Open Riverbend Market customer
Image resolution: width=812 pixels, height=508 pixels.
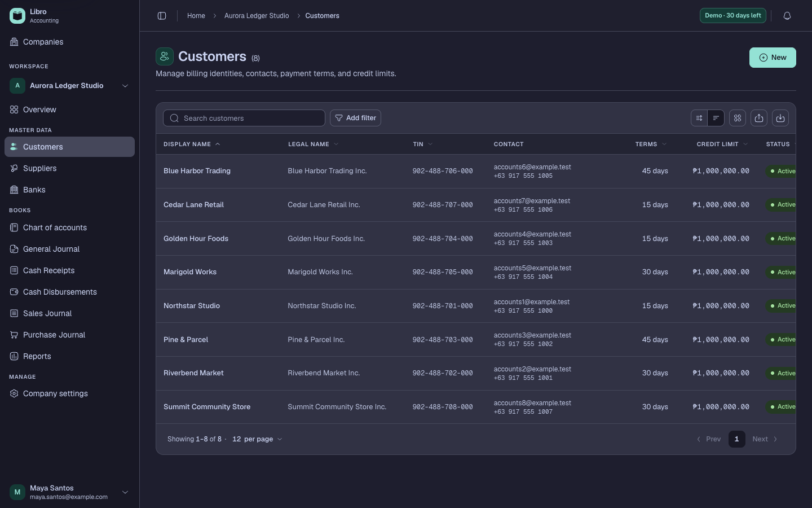point(193,373)
